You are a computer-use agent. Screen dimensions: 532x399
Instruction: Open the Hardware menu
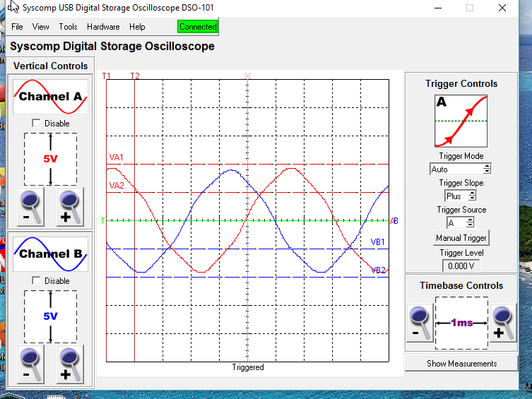point(103,27)
